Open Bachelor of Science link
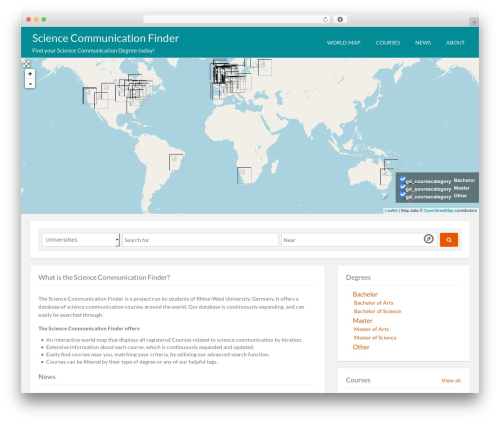 [377, 311]
